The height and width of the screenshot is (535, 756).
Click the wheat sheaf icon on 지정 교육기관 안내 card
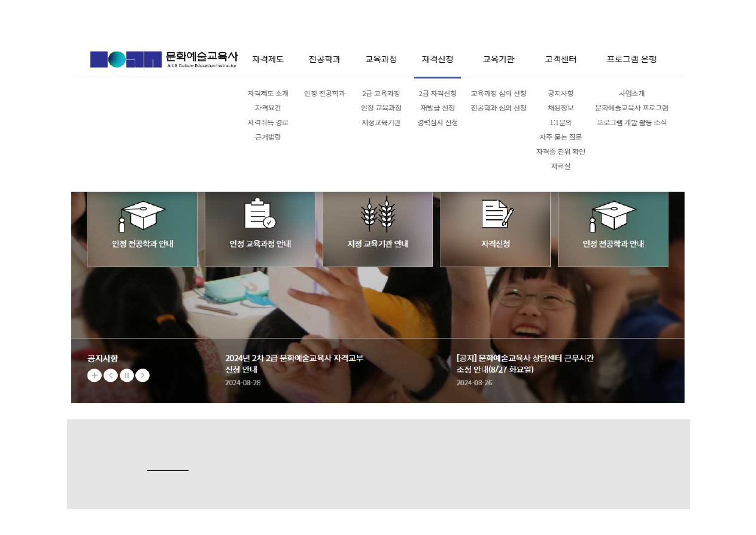pos(377,214)
